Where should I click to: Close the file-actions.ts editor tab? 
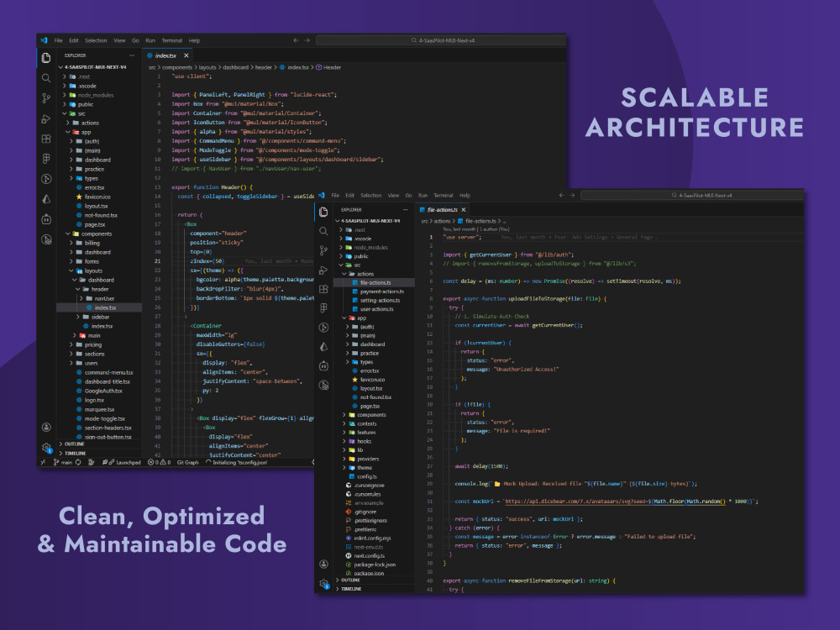[464, 209]
